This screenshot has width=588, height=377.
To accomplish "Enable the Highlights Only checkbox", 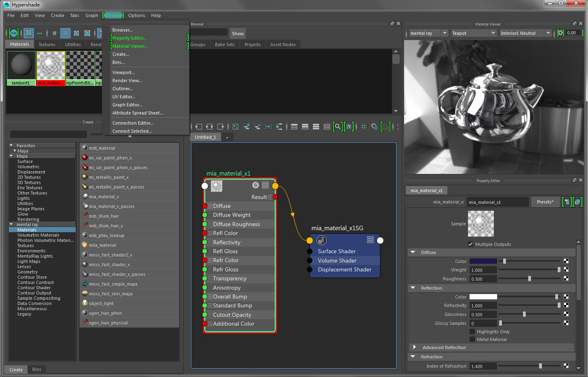I will 472,332.
